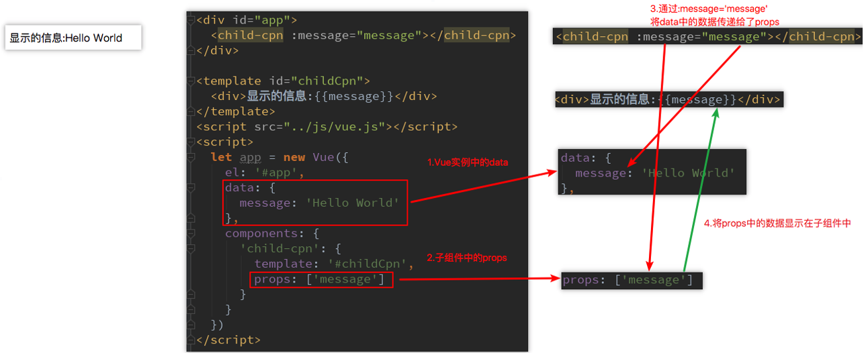868x353 pixels.
Task: Click the annotation '1.Vue实例中的data'
Action: point(468,163)
